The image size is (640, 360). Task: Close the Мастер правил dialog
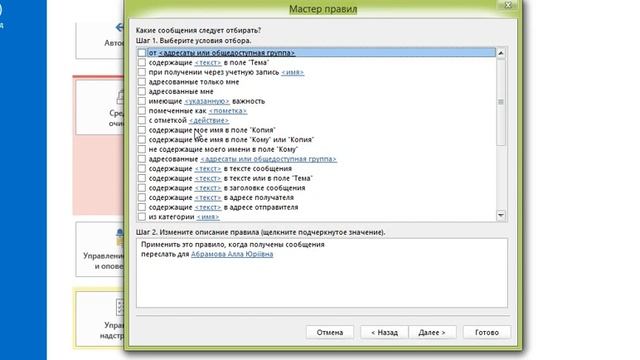[x=508, y=4]
